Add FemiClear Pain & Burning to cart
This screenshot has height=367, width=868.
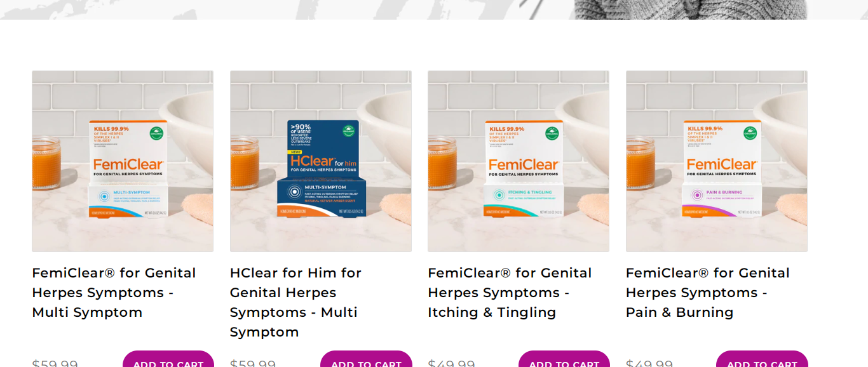(763, 361)
